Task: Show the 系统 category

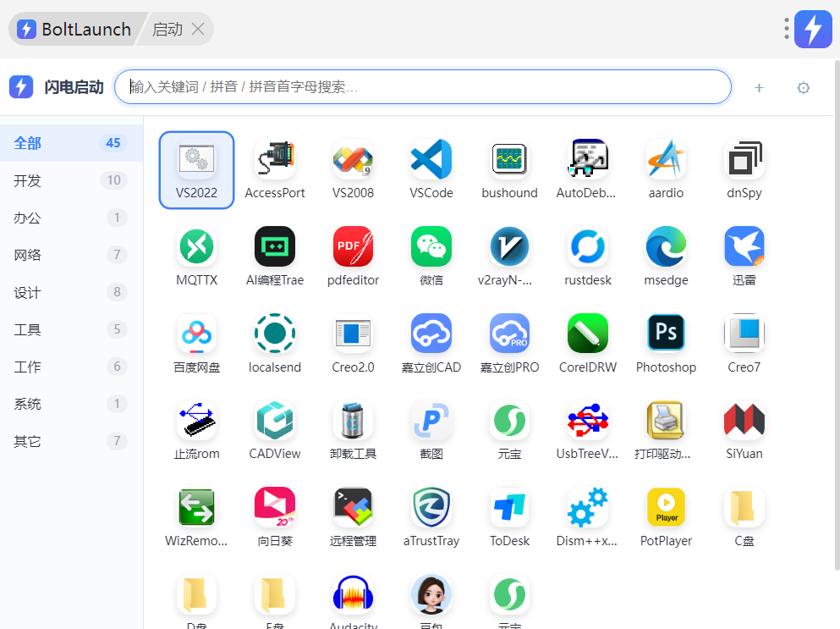Action: 71,404
